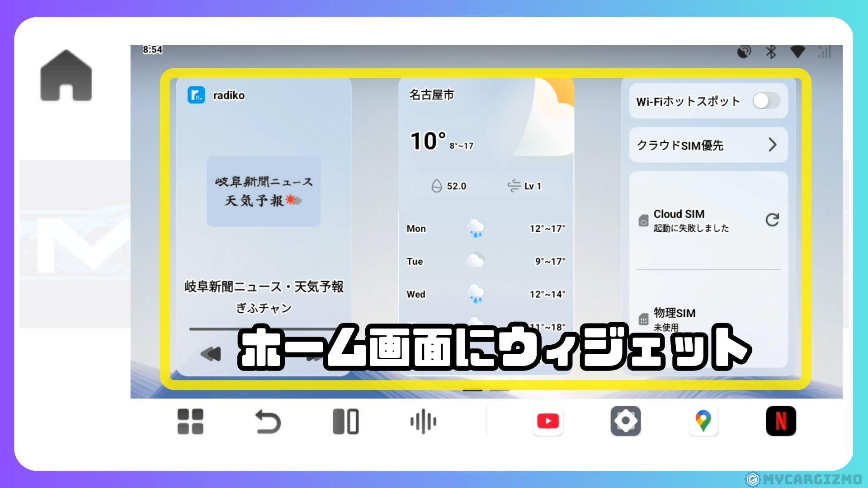Open Google Maps from the dock
This screenshot has height=488, width=868.
[x=703, y=421]
